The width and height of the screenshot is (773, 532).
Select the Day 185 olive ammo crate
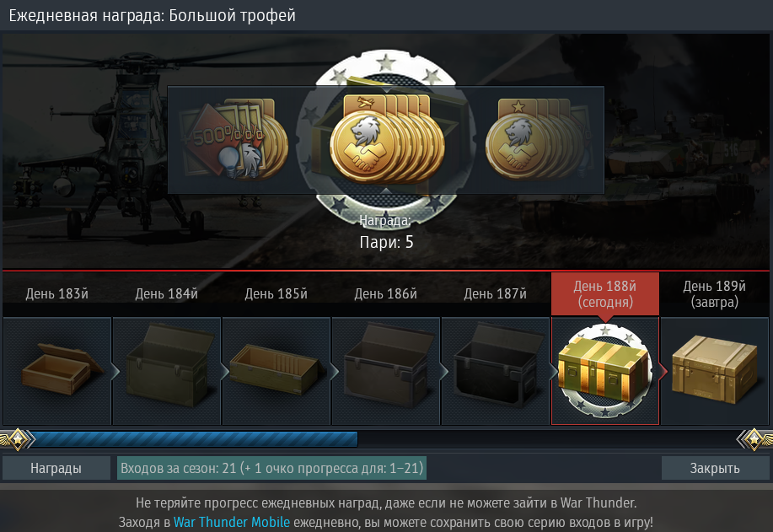pyautogui.click(x=276, y=371)
